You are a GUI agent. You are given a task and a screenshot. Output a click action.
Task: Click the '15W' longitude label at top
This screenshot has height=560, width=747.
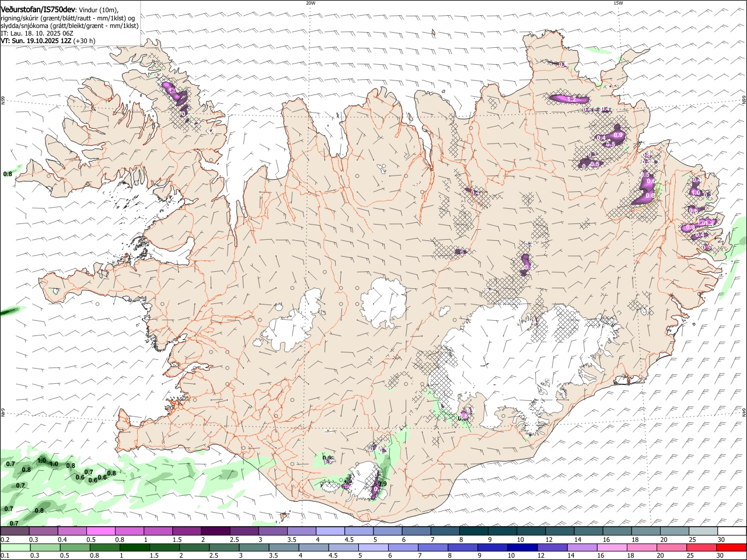[618, 3]
